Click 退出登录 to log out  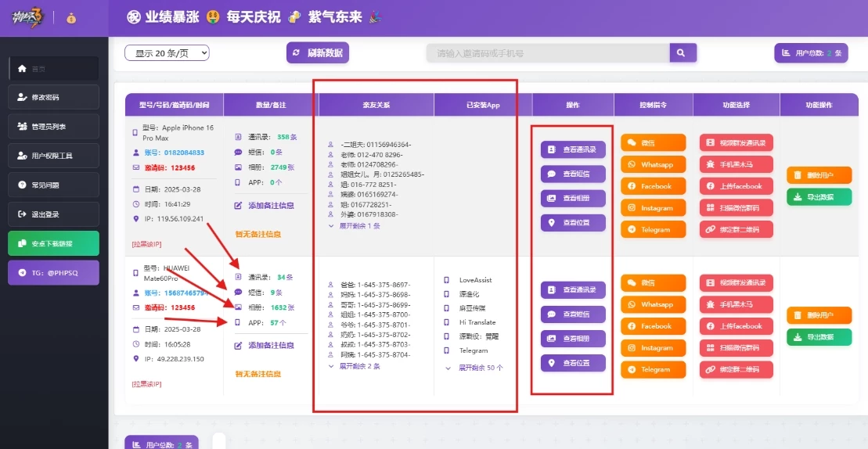point(53,214)
